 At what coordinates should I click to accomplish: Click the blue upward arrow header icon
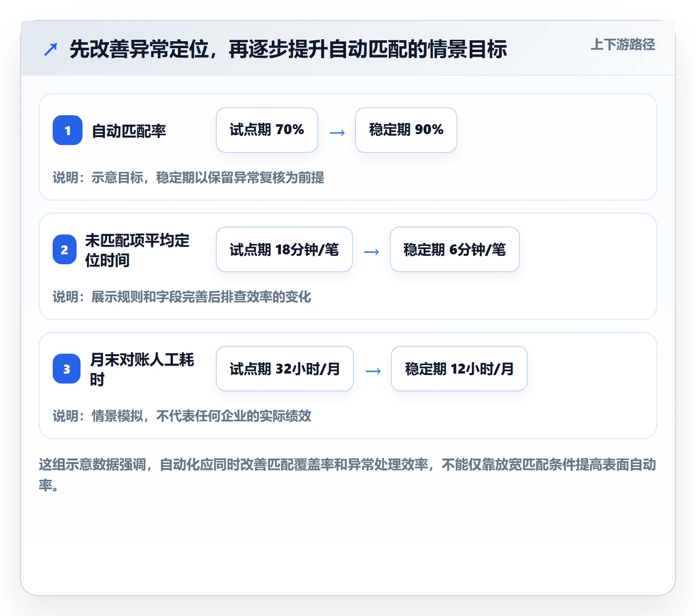(x=51, y=49)
